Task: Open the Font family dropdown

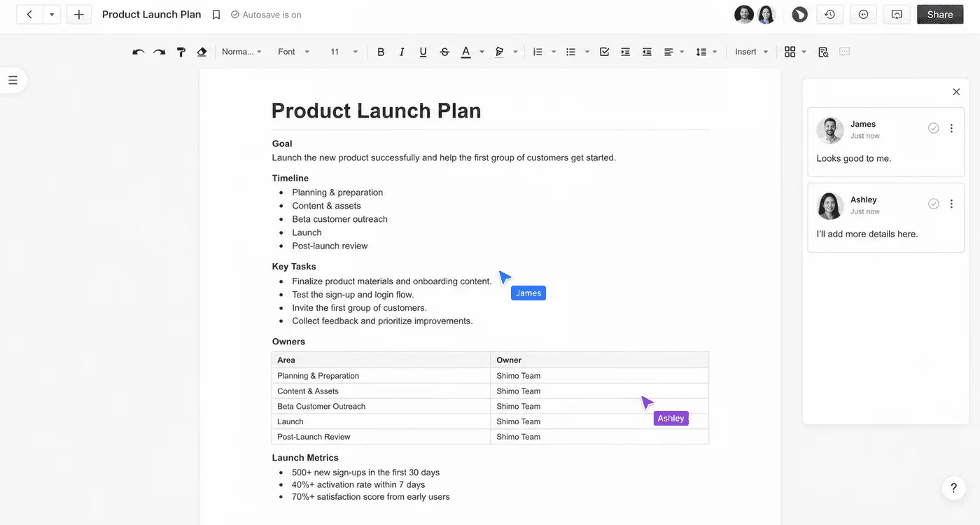Action: coord(293,52)
